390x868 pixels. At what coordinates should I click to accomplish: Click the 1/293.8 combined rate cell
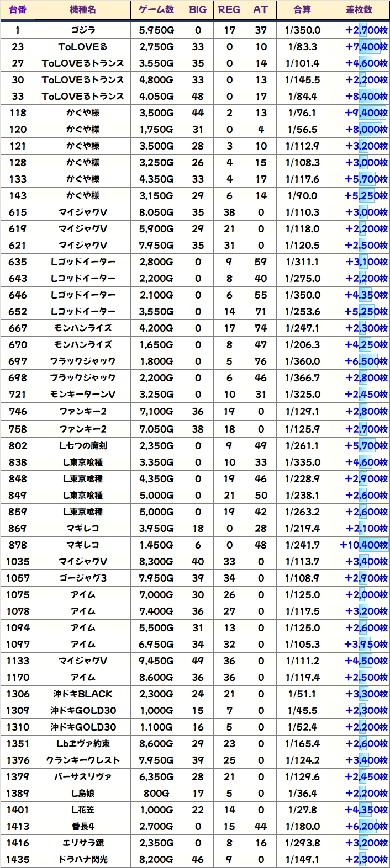(x=302, y=843)
